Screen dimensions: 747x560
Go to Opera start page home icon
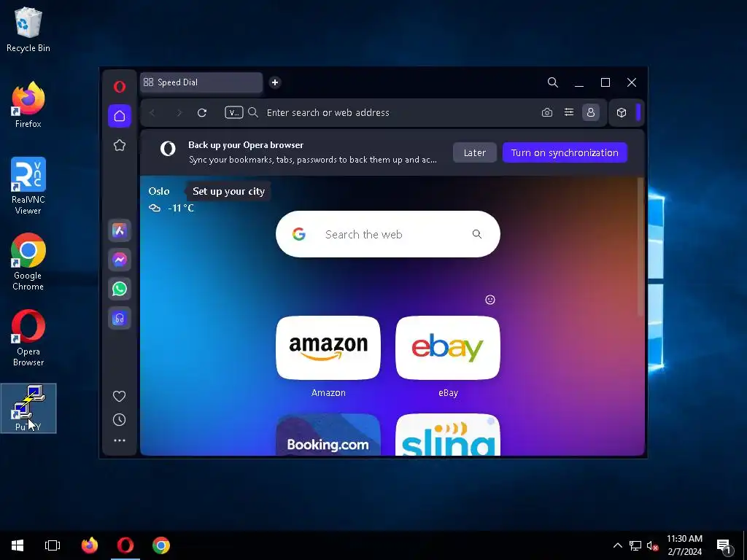click(120, 116)
